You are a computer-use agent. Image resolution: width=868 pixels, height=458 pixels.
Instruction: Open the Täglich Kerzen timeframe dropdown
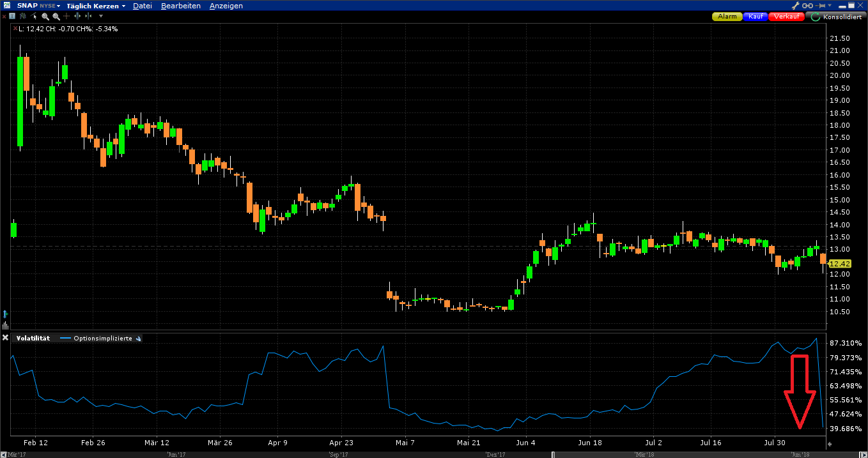95,6
